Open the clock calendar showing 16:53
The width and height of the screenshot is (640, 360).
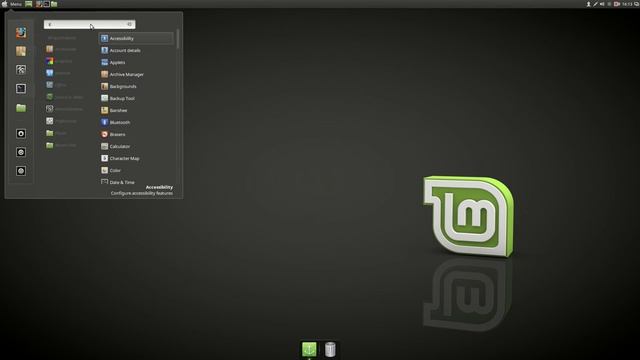(627, 4)
